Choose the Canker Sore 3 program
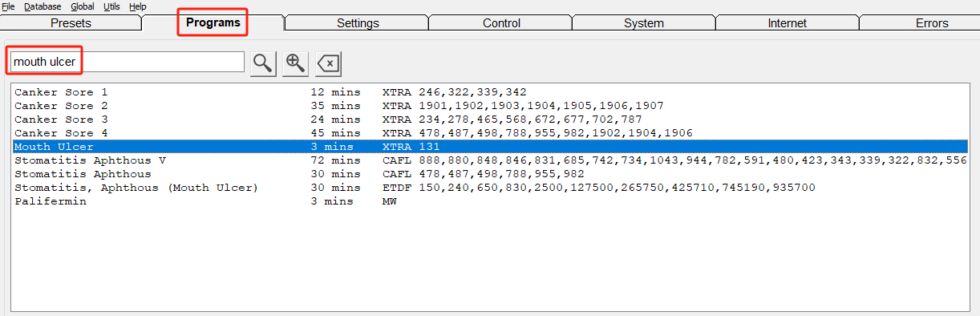 [x=490, y=120]
